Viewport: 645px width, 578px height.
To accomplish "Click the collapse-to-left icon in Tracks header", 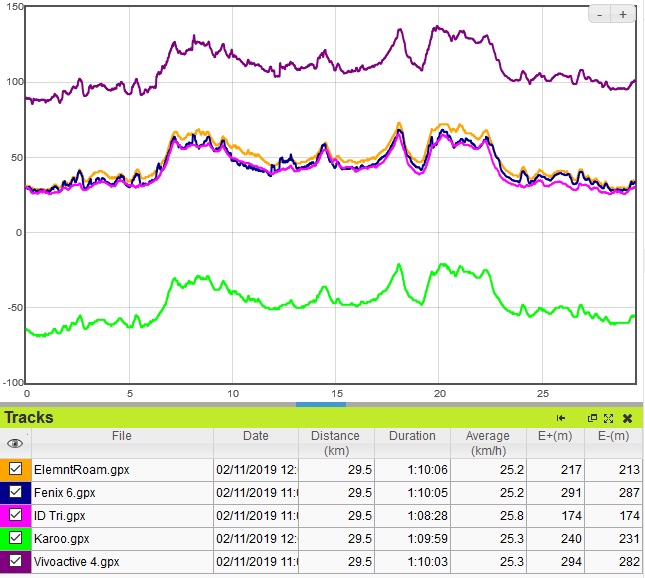I will (561, 418).
